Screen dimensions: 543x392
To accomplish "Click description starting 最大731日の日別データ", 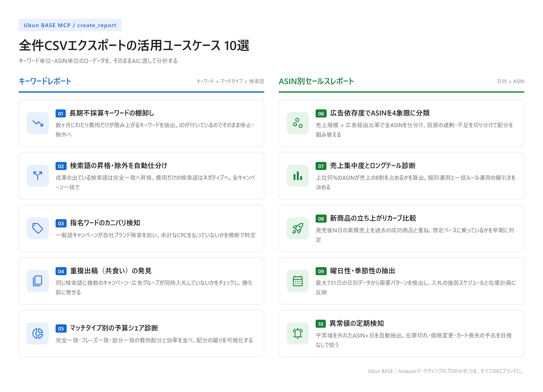I will [x=416, y=288].
